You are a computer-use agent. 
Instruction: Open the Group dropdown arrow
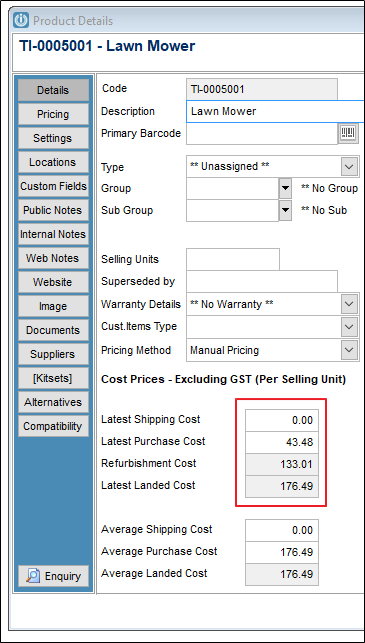(x=285, y=189)
